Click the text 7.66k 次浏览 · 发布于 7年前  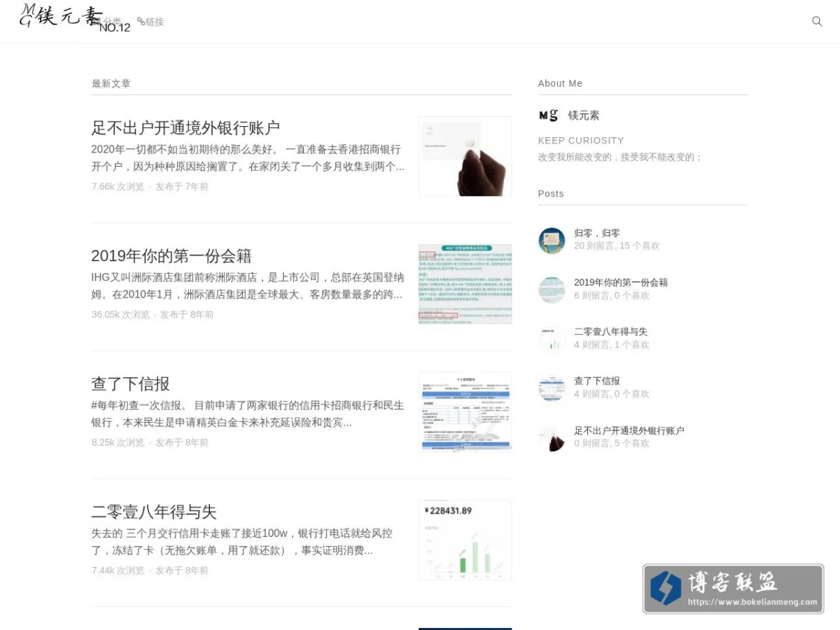(x=150, y=187)
